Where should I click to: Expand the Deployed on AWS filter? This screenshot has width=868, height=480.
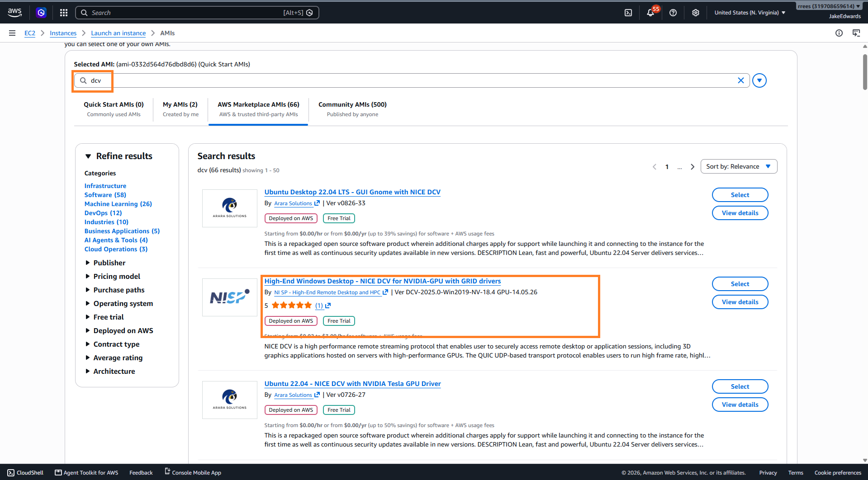tap(119, 331)
